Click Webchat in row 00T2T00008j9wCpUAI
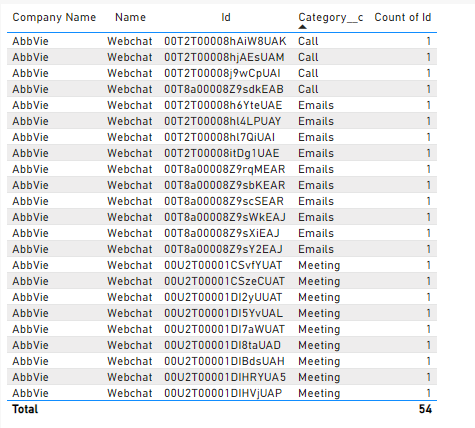Image resolution: width=475 pixels, height=428 pixels. pyautogui.click(x=130, y=73)
